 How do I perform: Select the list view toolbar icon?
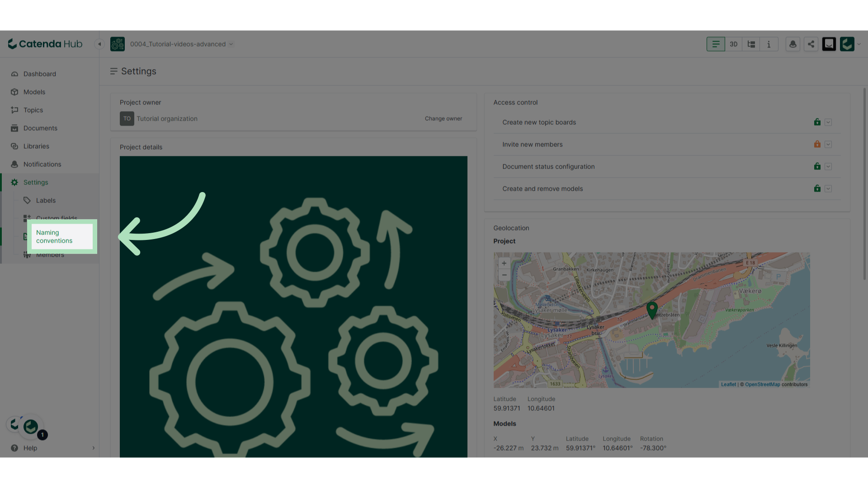pyautogui.click(x=716, y=44)
